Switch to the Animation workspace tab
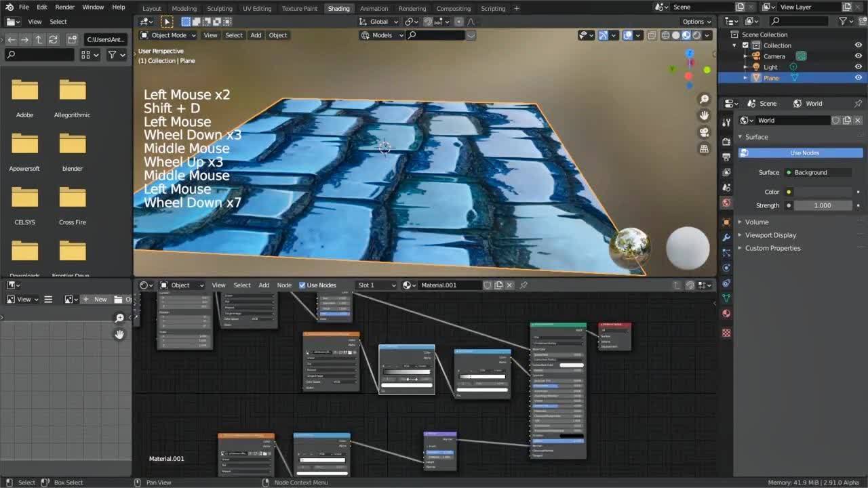Image resolution: width=868 pixels, height=488 pixels. coord(374,8)
